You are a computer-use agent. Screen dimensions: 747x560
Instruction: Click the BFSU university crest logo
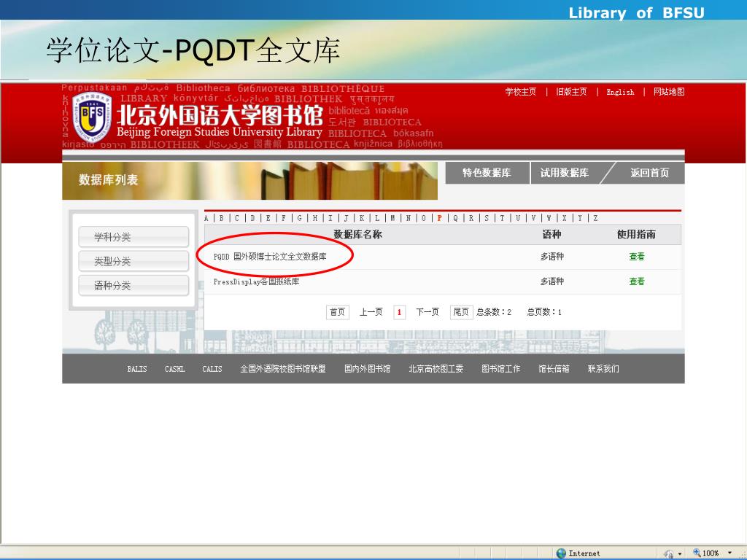click(x=92, y=116)
